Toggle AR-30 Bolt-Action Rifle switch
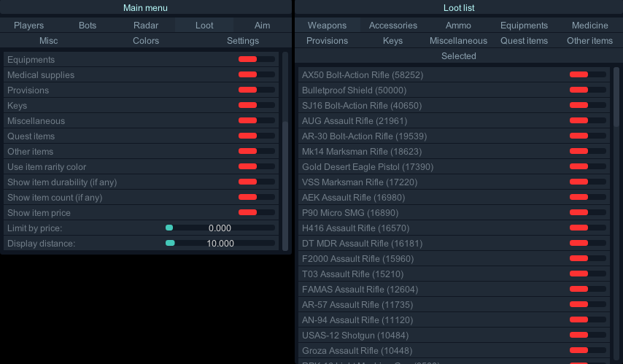This screenshot has height=364, width=623. coord(588,136)
